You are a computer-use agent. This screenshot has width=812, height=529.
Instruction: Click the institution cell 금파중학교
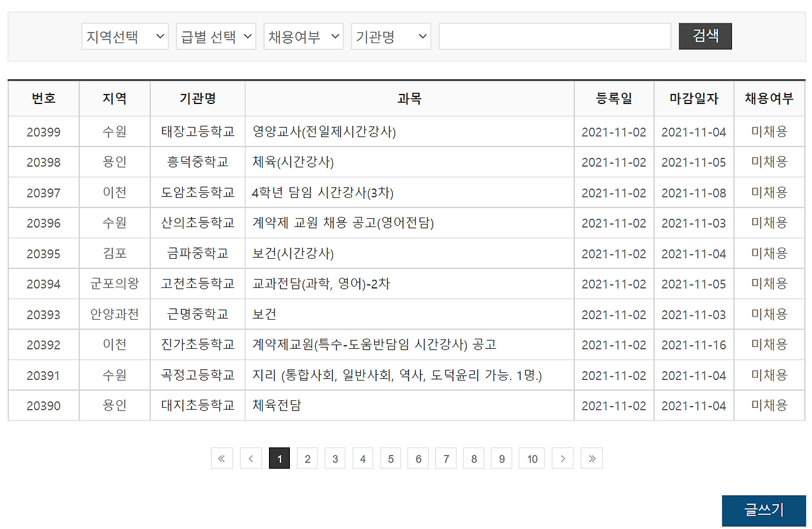coord(198,254)
